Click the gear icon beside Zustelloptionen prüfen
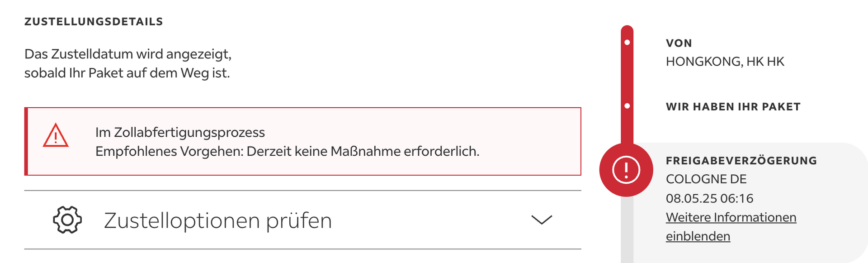Screen dimensions: 868x263 [67, 220]
